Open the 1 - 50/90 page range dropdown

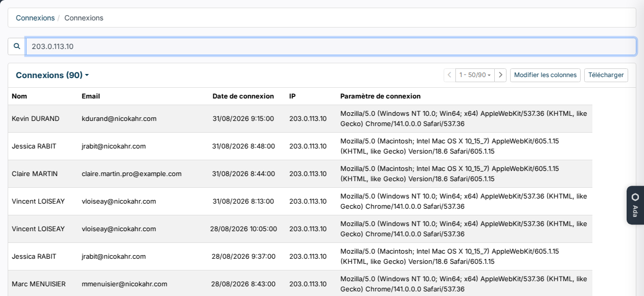[475, 75]
